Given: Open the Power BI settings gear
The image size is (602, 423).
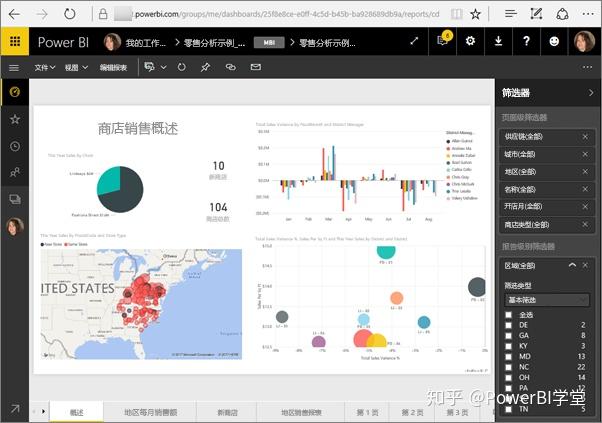Looking at the screenshot, I should tap(470, 41).
